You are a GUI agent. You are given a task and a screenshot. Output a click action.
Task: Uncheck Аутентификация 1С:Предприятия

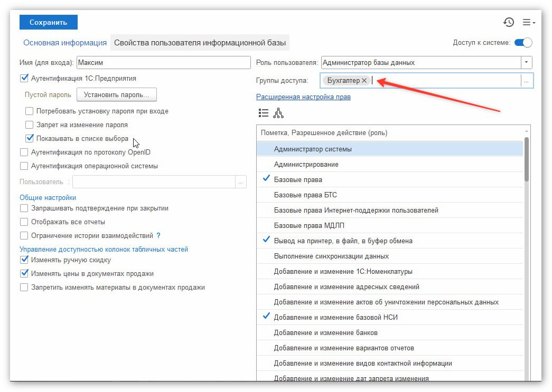24,78
